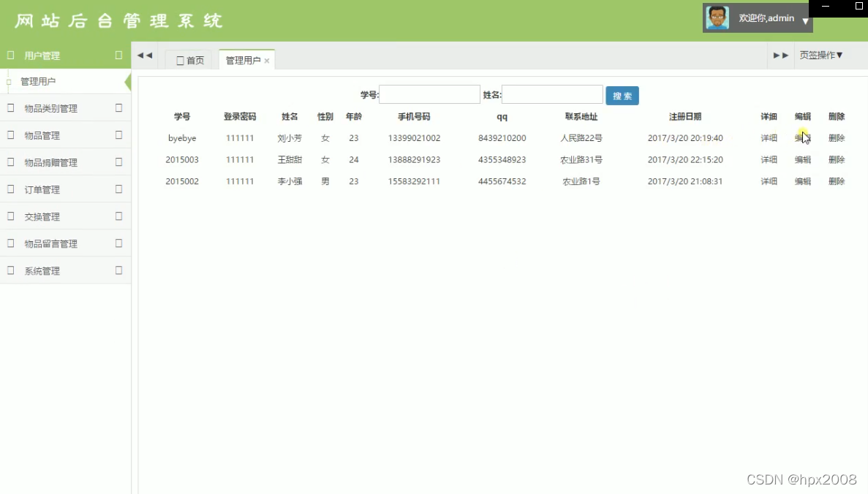Expand the 物品类别管理 menu
Image resolution: width=868 pixels, height=494 pixels.
[x=65, y=108]
